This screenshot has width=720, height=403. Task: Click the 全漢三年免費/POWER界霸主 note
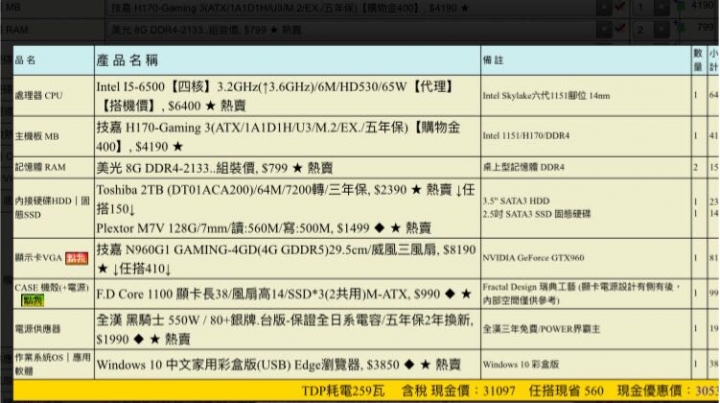click(x=541, y=329)
